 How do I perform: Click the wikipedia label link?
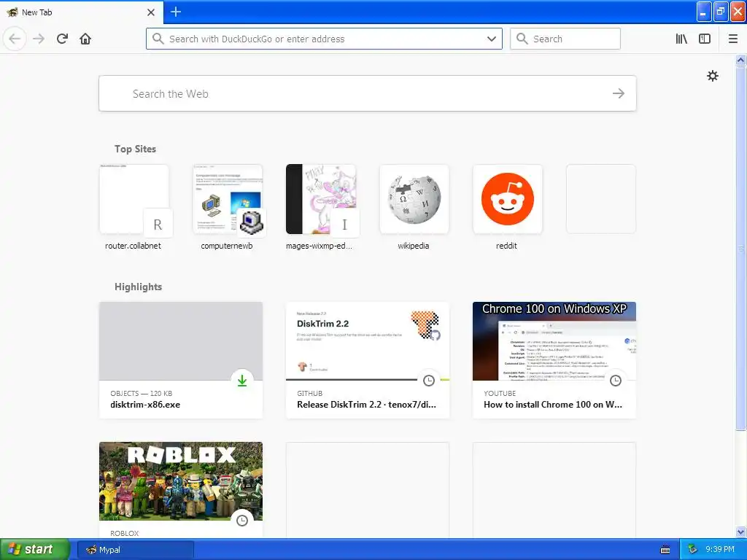pos(414,246)
